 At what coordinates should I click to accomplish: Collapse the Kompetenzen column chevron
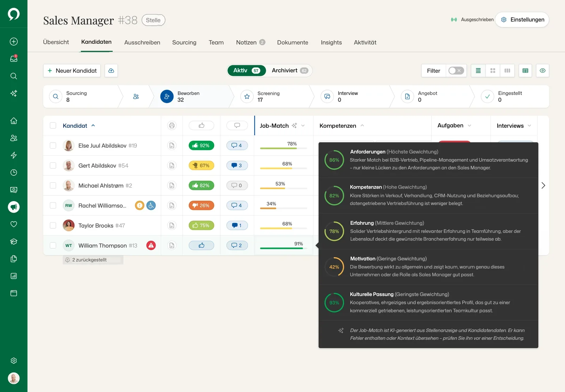(362, 126)
